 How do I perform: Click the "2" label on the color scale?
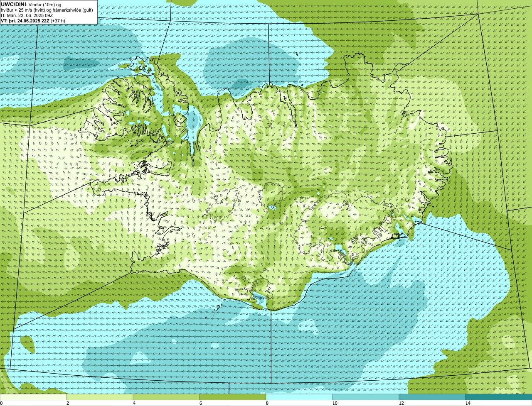point(67,403)
